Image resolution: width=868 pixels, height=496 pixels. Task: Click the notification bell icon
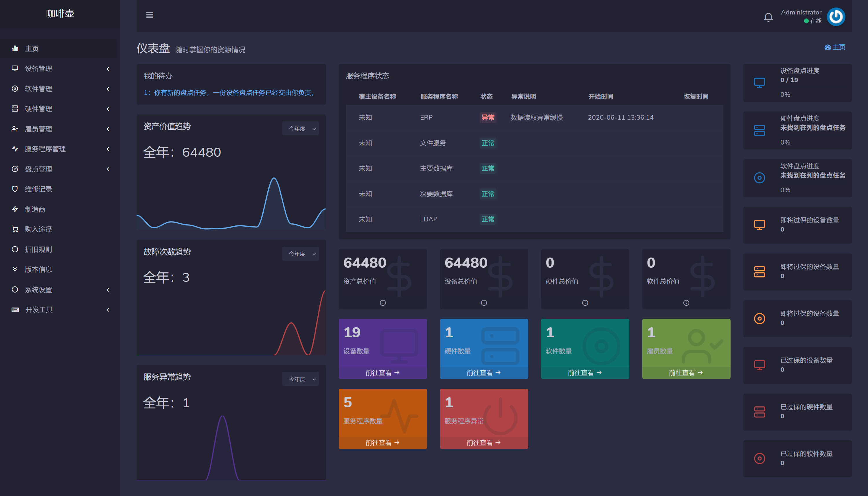point(768,17)
